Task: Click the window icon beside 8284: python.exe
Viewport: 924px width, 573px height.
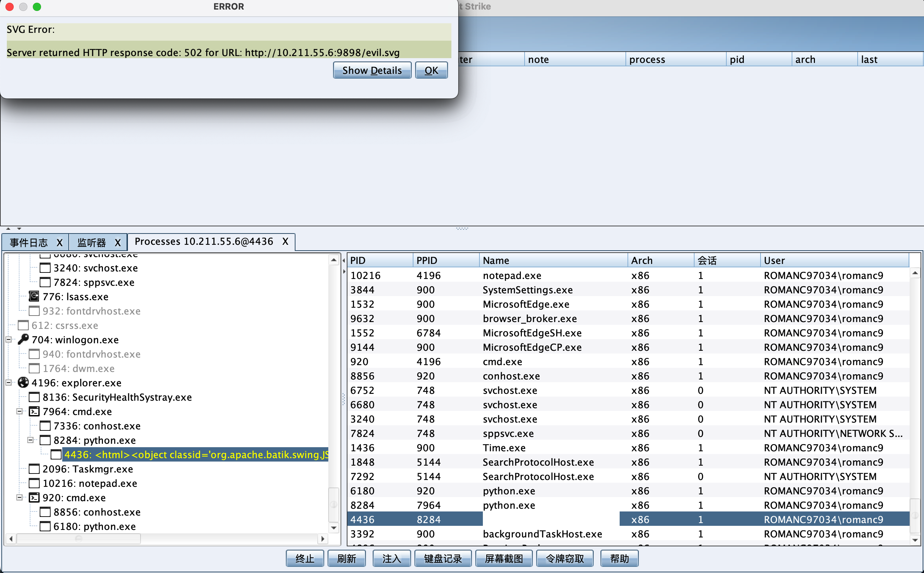Action: [x=45, y=440]
